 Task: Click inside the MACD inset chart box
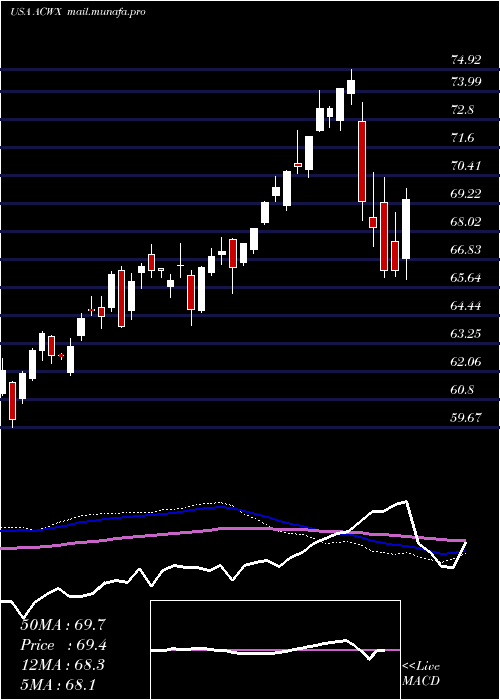[x=275, y=650]
